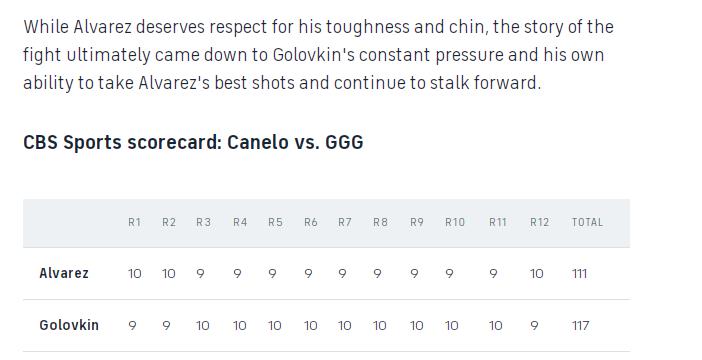Click Alvarez's R12 score cell
Image resolution: width=702 pixels, height=360 pixels.
(x=537, y=274)
